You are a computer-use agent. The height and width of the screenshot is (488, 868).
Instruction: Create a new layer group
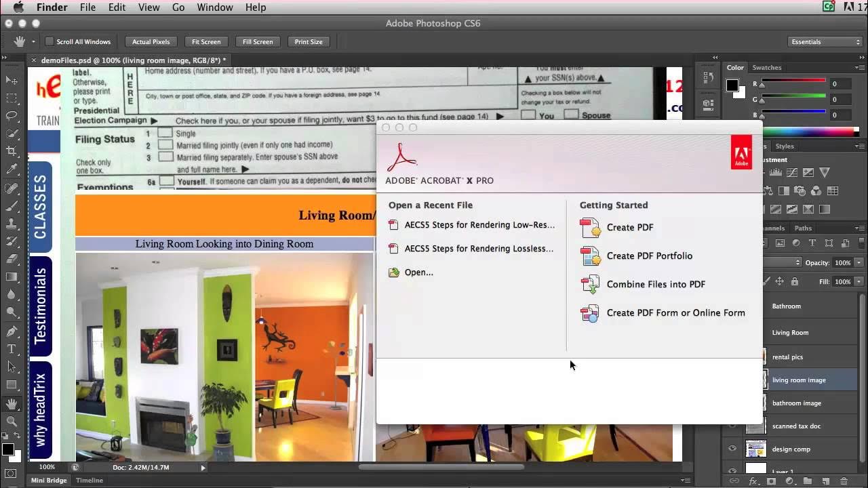(807, 481)
